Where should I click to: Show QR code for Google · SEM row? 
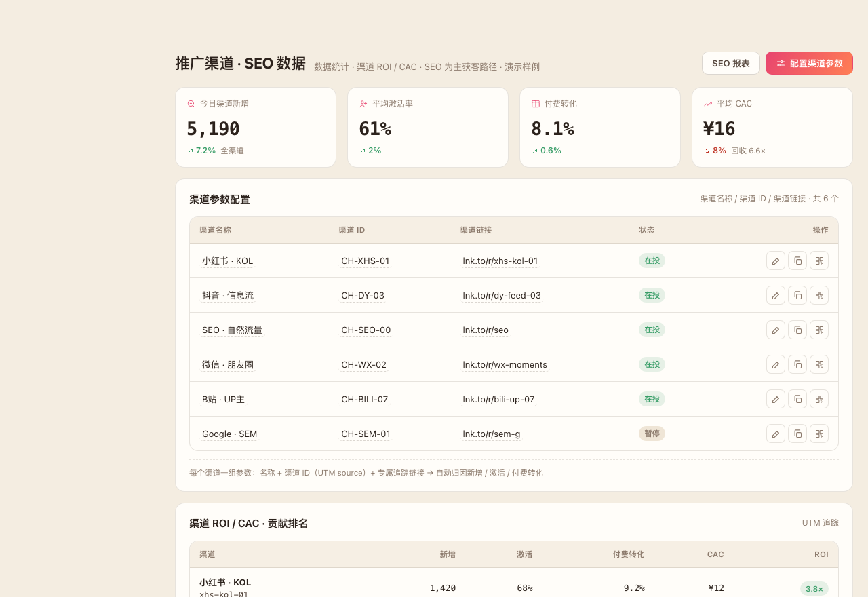(819, 434)
